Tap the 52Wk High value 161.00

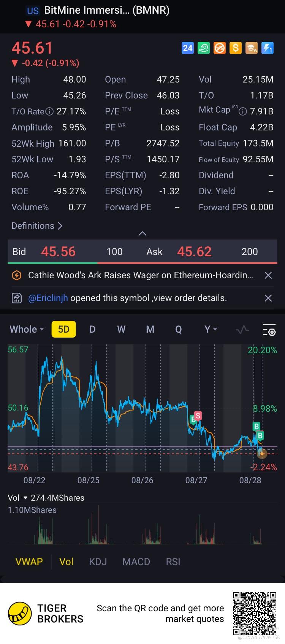(72, 143)
